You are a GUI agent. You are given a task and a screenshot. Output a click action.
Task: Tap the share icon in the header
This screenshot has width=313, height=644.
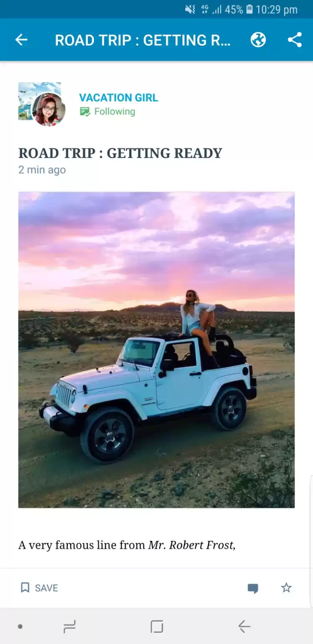[x=295, y=40]
